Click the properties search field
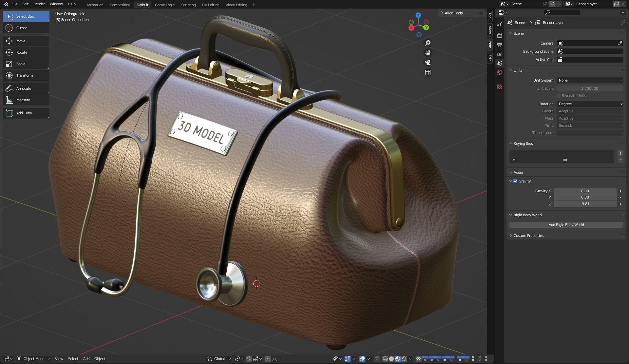The width and height of the screenshot is (629, 364). click(x=562, y=12)
